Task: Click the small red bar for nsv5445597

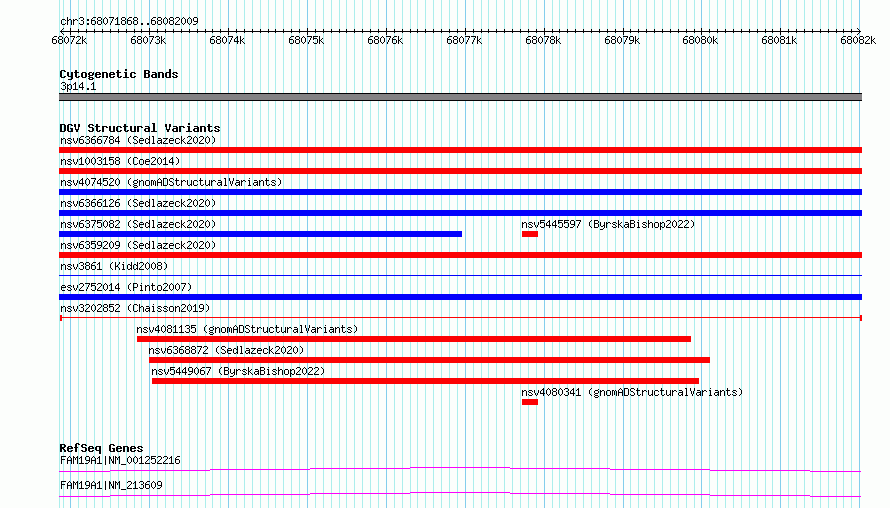Action: click(x=530, y=234)
